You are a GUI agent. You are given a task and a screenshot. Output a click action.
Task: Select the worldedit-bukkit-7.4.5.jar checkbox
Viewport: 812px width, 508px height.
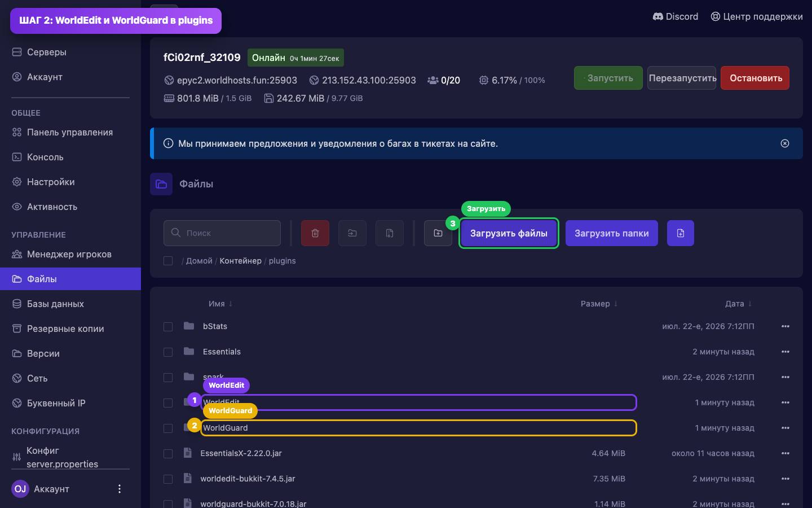point(168,479)
